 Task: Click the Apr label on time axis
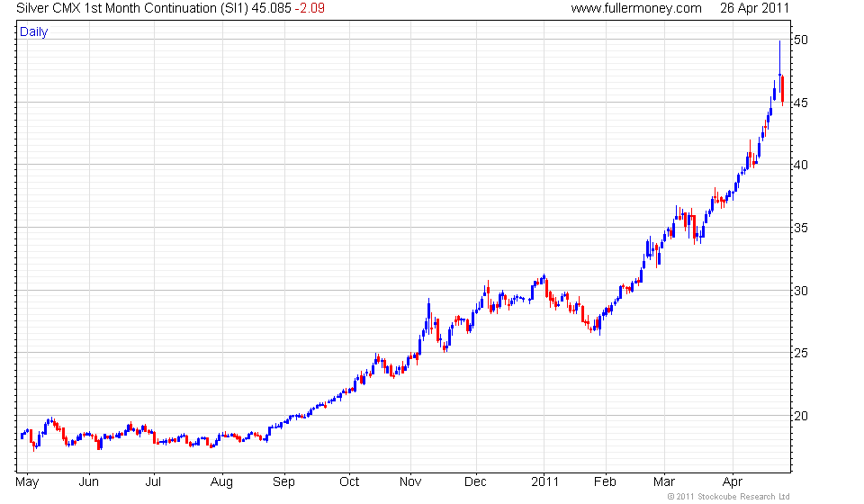click(x=733, y=482)
